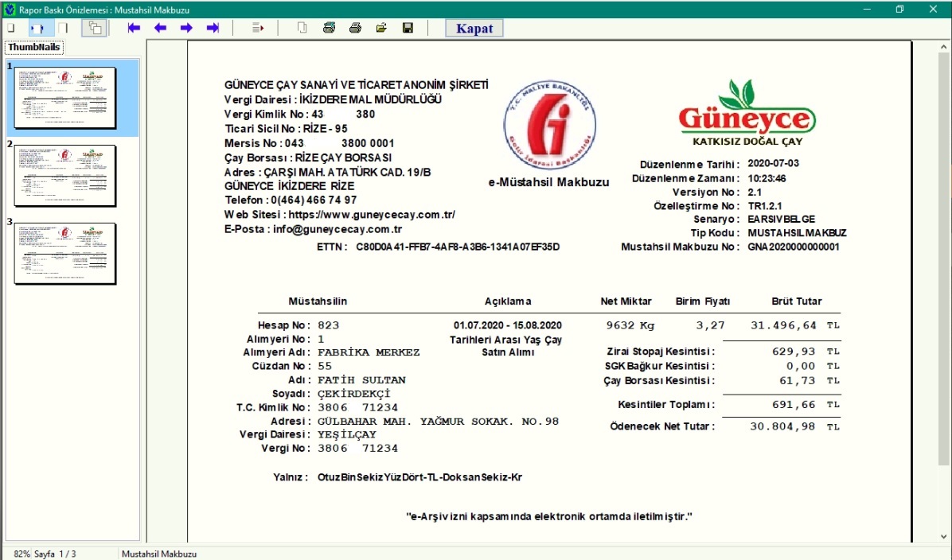This screenshot has height=560, width=952.
Task: Click the 82% zoom level in status bar
Action: [x=21, y=554]
